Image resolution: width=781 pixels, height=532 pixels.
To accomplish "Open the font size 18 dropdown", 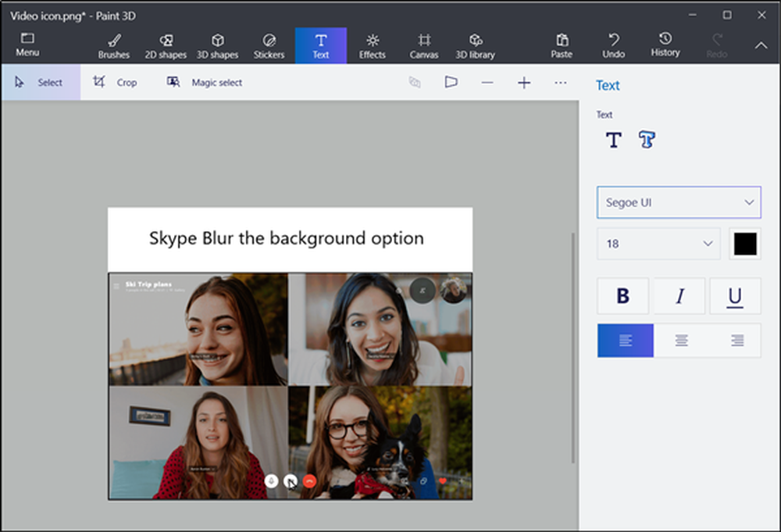I will (658, 244).
